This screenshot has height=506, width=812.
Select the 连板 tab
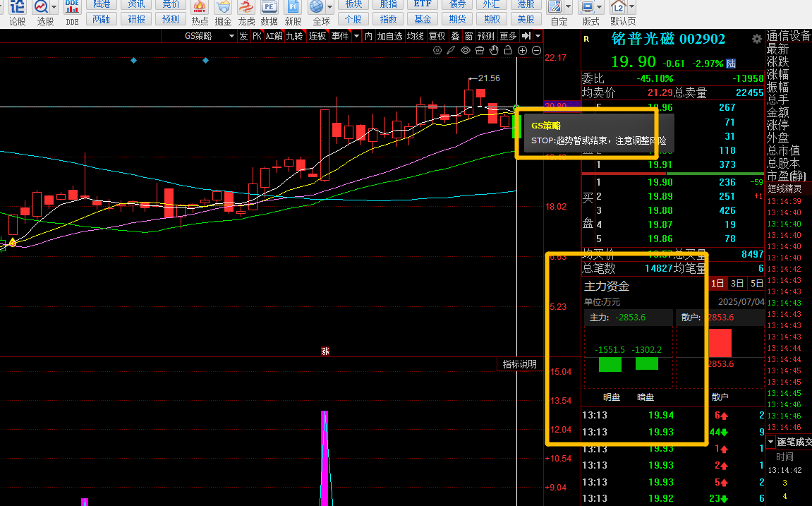coord(317,36)
